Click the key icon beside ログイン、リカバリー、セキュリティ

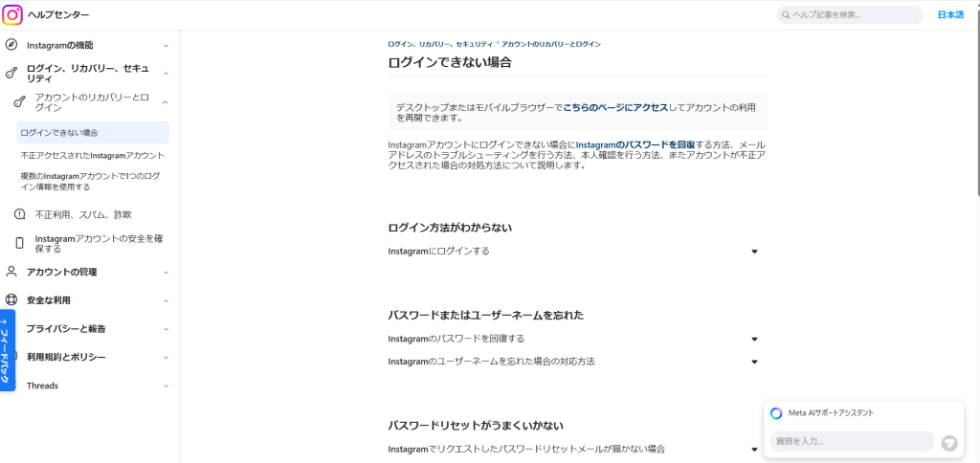click(x=11, y=73)
